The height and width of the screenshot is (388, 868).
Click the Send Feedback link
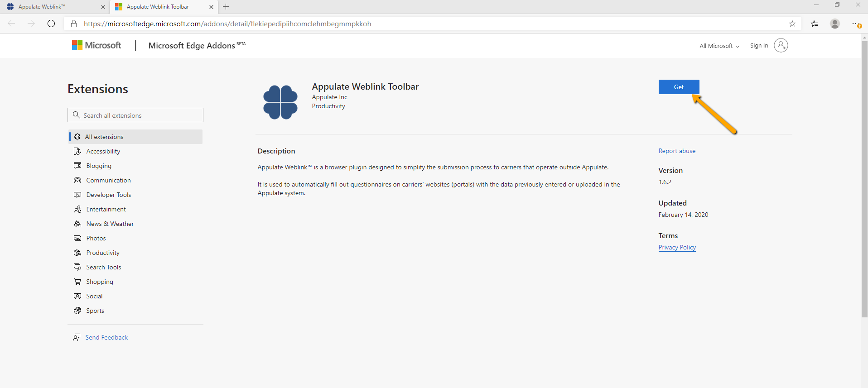106,337
